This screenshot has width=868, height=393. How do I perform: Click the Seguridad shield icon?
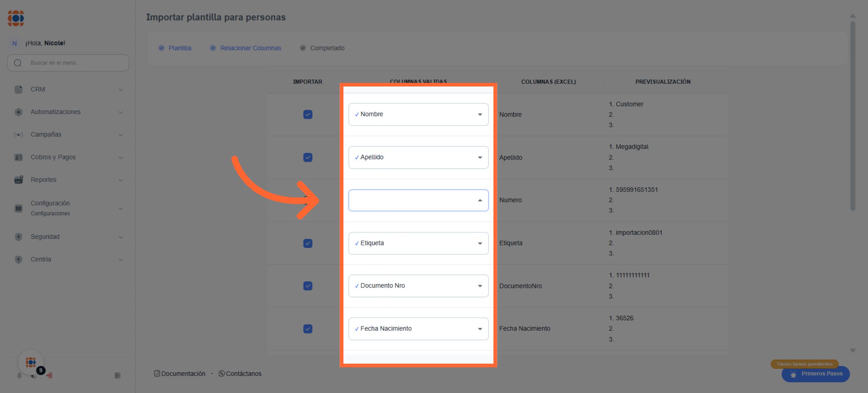(18, 237)
